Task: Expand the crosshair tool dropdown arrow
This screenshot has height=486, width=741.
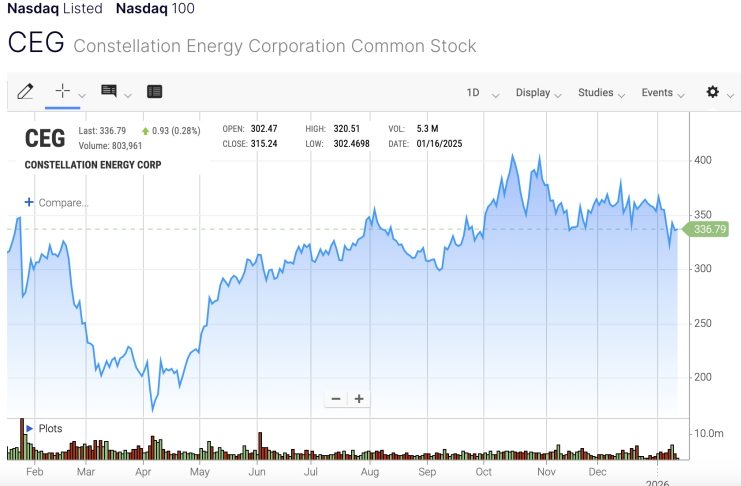Action: click(x=82, y=95)
